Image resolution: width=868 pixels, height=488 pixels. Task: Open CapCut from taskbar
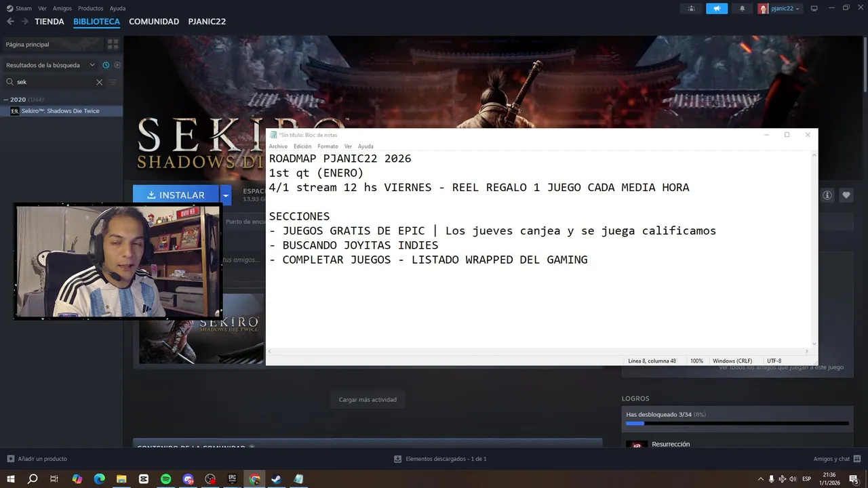(143, 479)
